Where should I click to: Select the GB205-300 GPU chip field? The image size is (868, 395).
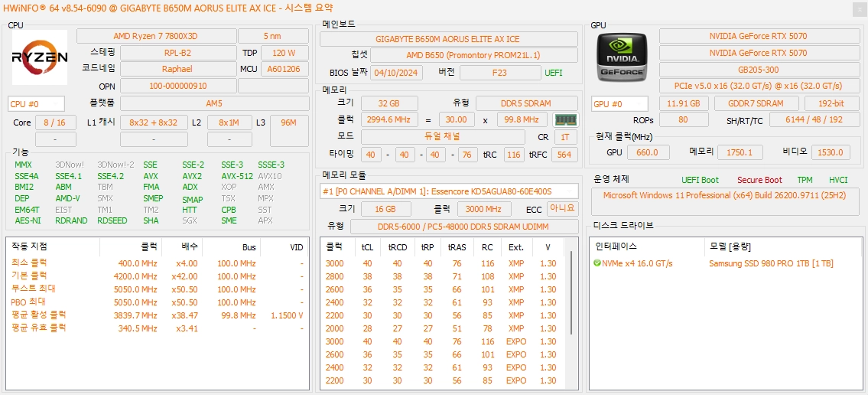click(x=758, y=69)
